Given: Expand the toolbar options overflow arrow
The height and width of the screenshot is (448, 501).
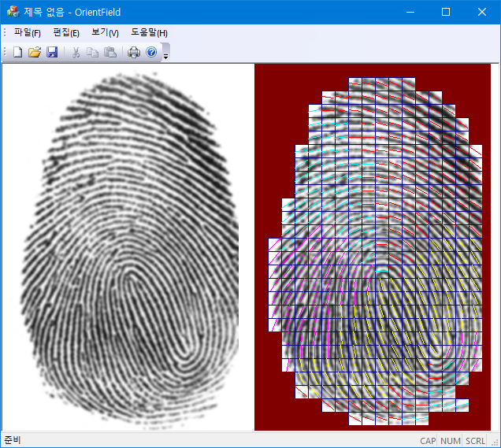Looking at the screenshot, I should point(166,53).
